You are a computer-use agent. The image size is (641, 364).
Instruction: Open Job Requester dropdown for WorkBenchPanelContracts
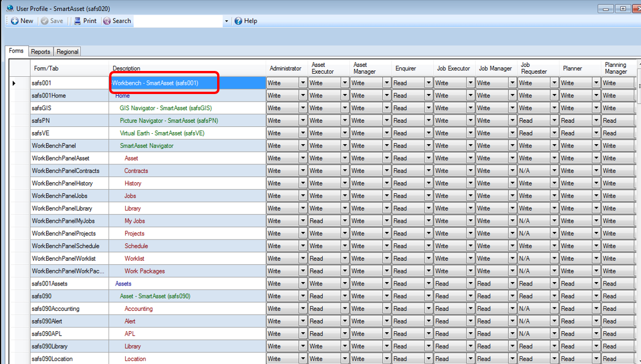(x=554, y=171)
